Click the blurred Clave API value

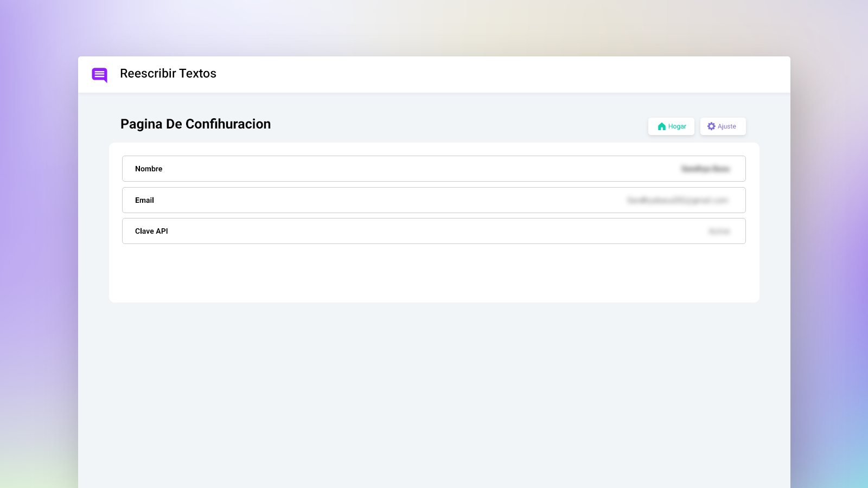pos(719,232)
